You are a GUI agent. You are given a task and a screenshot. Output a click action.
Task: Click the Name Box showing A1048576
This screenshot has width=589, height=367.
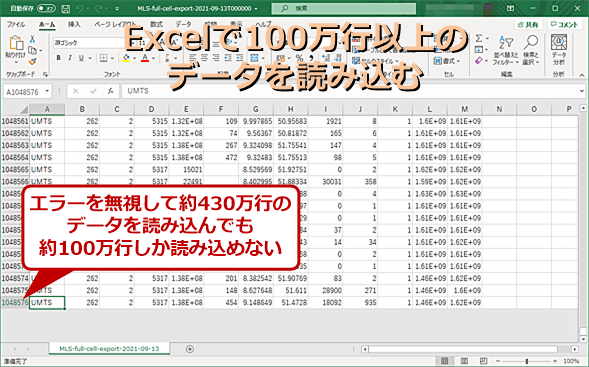27,91
